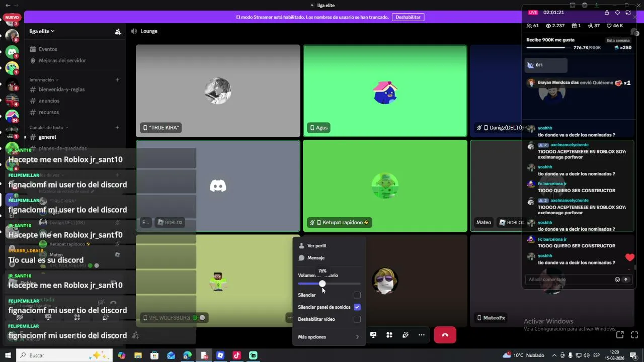644x362 pixels.
Task: Click the weather widget showing 10°C Nublado
Action: click(x=523, y=355)
